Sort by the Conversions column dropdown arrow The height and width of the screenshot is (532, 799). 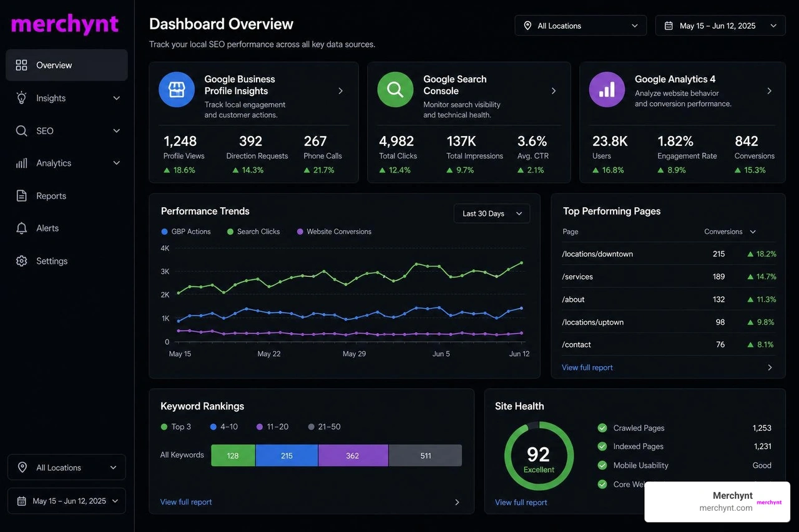753,231
